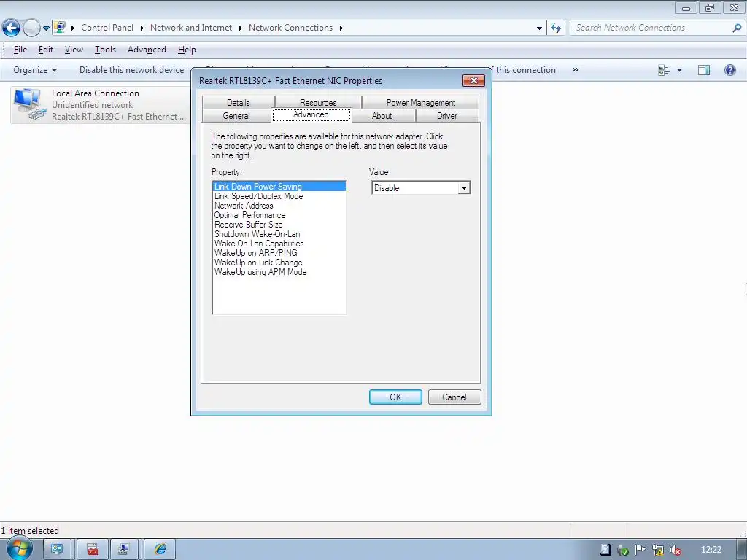Select the Advanced tab
The height and width of the screenshot is (560, 747).
pyautogui.click(x=311, y=114)
